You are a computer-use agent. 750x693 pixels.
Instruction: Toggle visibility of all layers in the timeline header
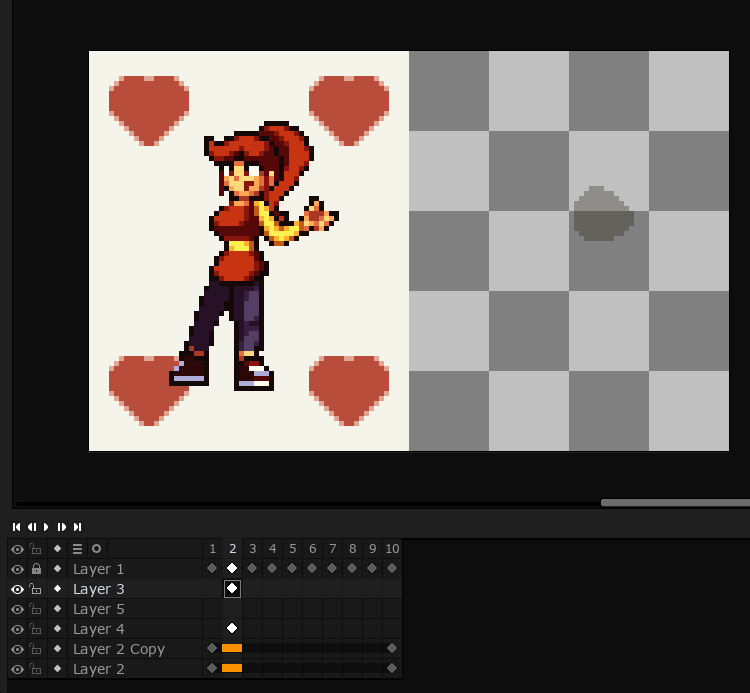point(17,549)
